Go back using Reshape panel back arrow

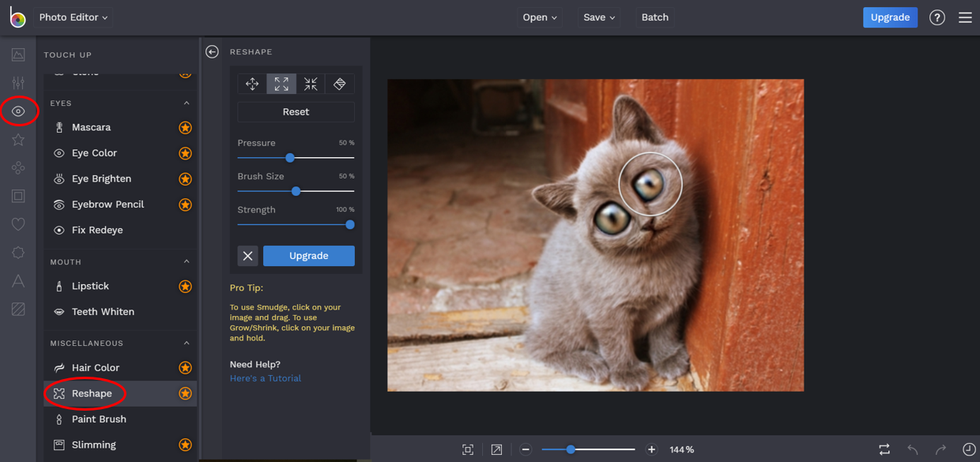point(212,52)
